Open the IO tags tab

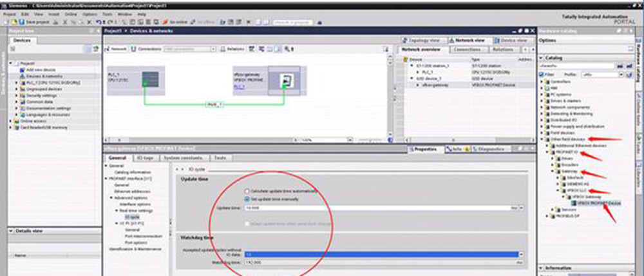[x=146, y=157]
